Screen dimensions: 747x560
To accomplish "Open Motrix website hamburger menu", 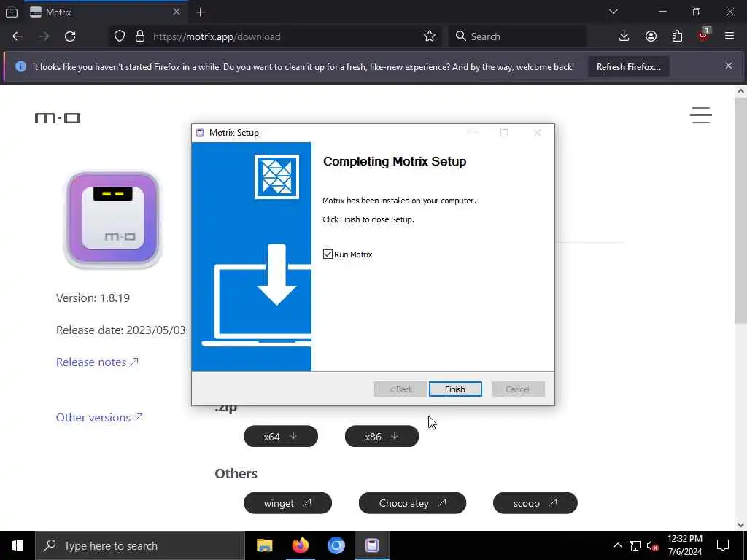I will tap(701, 115).
